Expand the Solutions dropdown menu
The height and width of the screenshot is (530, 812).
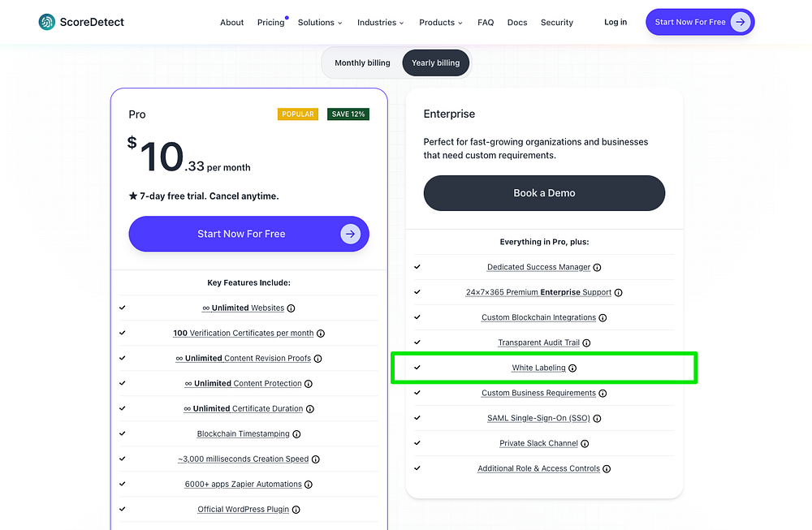pos(320,22)
